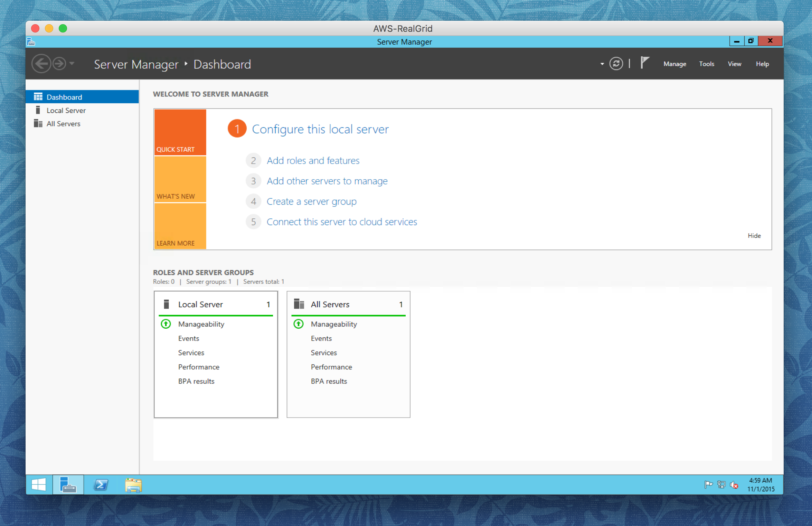The image size is (812, 526).
Task: Click the back navigation arrow
Action: click(x=41, y=64)
